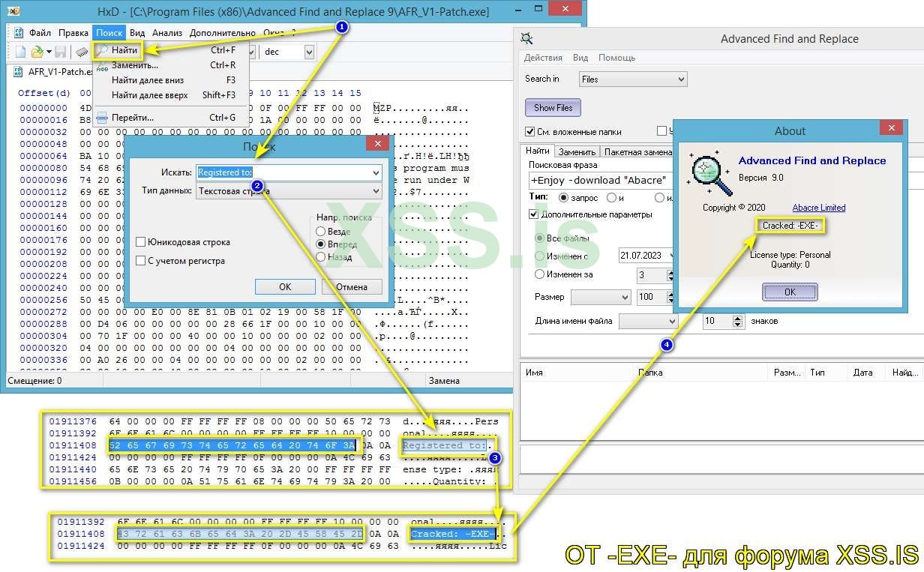The image size is (924, 572).
Task: Select the Изменен с radio button
Action: click(540, 256)
